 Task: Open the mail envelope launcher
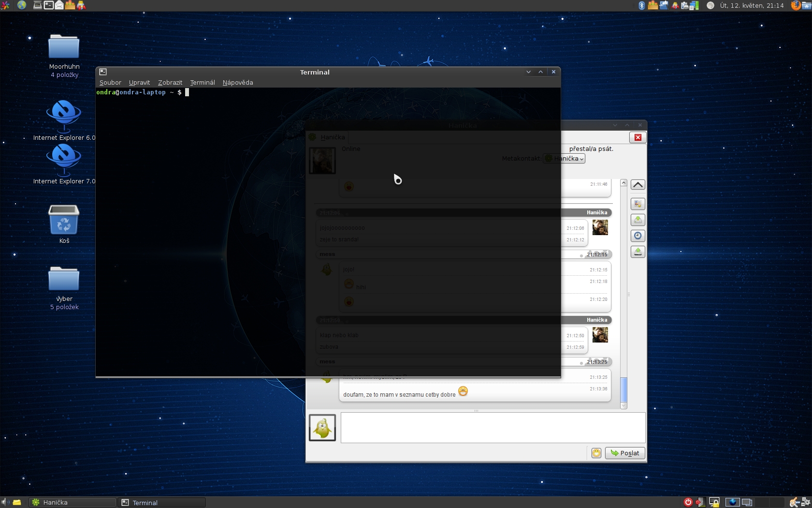click(x=59, y=5)
